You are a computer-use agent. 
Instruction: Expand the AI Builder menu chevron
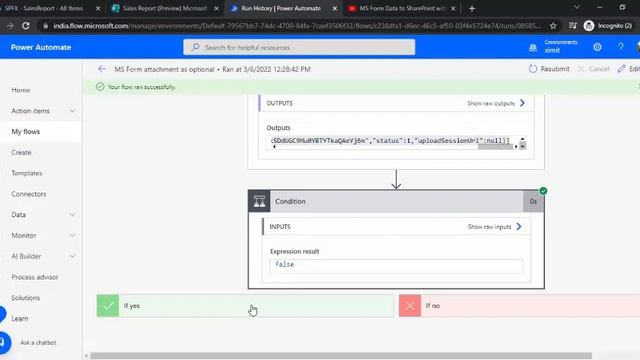[x=72, y=256]
